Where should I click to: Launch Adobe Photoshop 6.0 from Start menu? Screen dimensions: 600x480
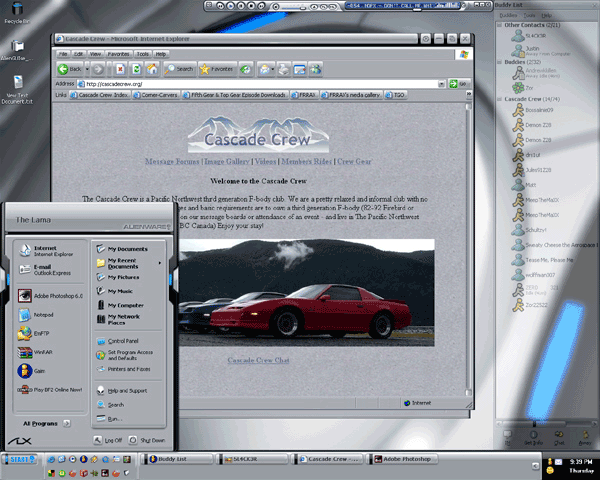coord(50,296)
